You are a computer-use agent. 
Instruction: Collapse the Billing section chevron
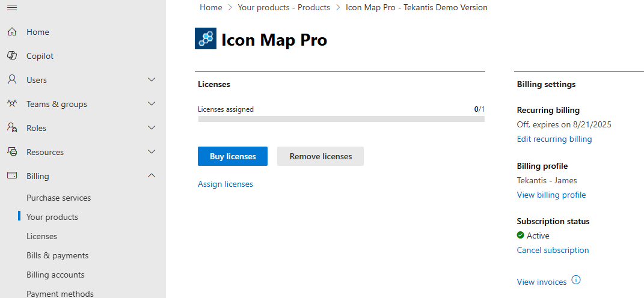pyautogui.click(x=152, y=176)
